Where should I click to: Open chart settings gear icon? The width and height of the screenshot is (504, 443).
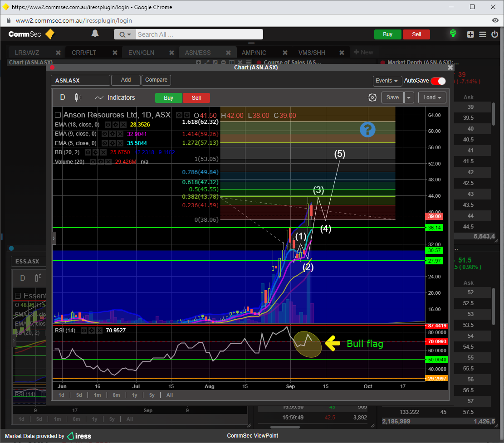click(372, 97)
